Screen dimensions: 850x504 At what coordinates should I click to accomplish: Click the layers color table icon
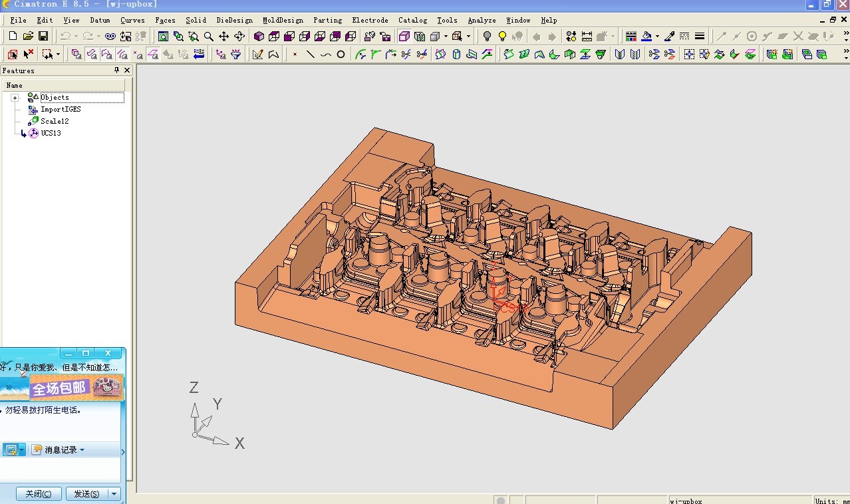tap(631, 36)
